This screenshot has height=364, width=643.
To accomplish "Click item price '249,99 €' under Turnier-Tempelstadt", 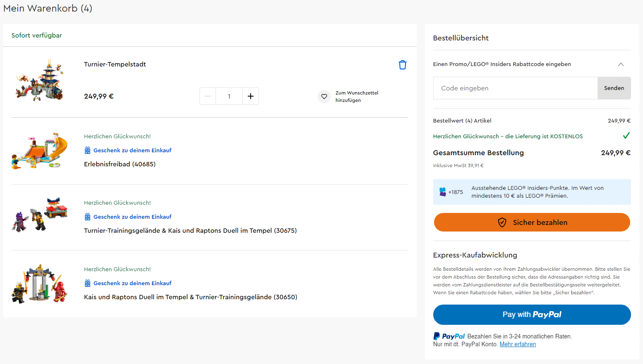I will [99, 96].
